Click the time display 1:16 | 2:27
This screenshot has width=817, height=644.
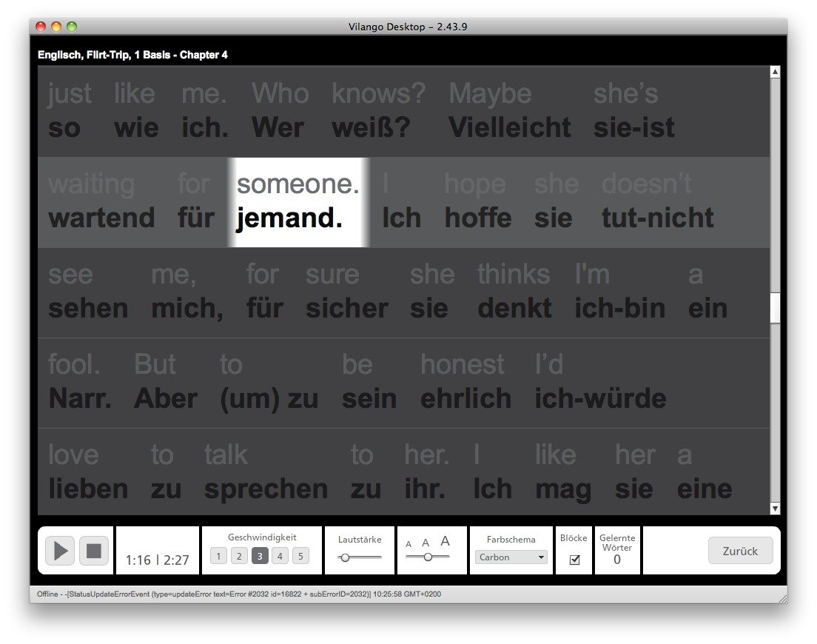click(157, 560)
